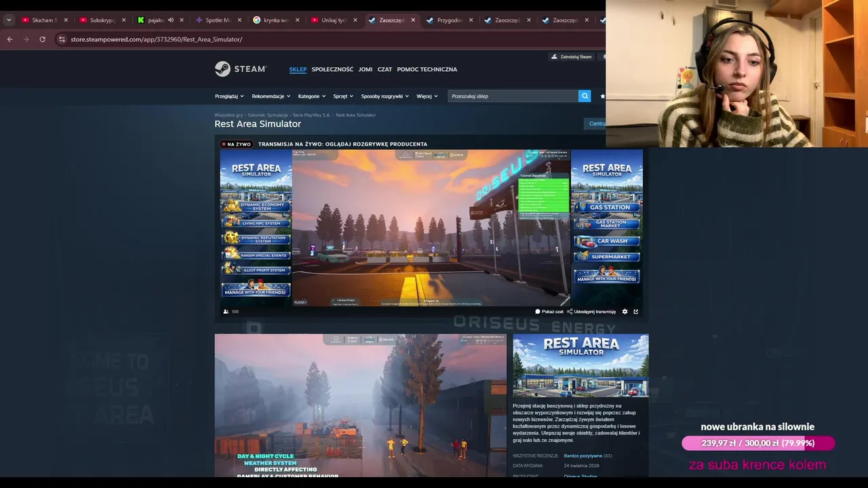Viewport: 868px width, 488px height.
Task: Click the Rest Area Simulator page title
Action: coord(258,124)
